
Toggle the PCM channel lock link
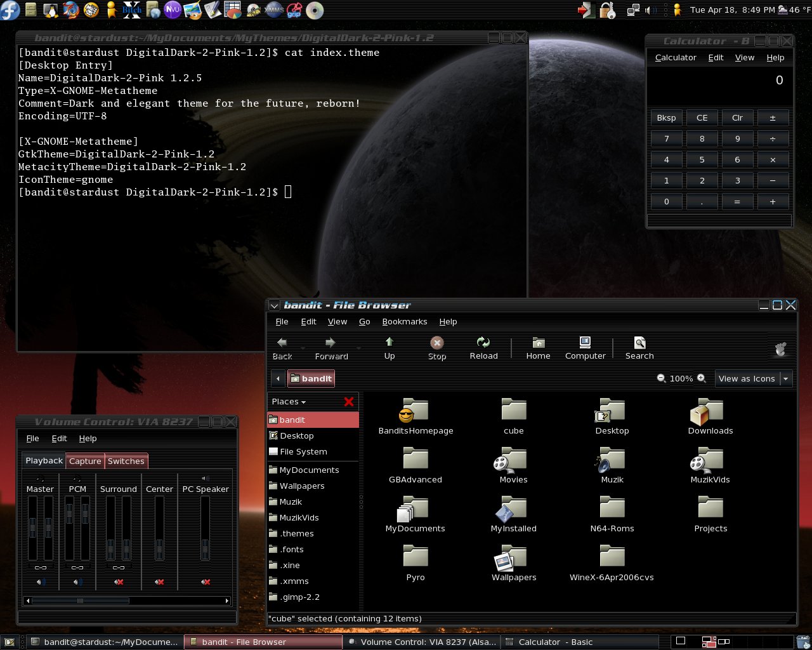tap(77, 567)
